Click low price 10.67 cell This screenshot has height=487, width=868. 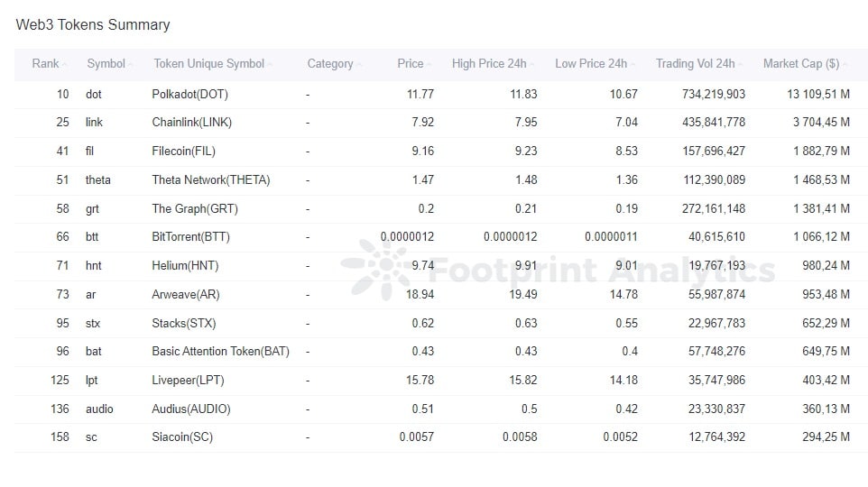coord(623,94)
